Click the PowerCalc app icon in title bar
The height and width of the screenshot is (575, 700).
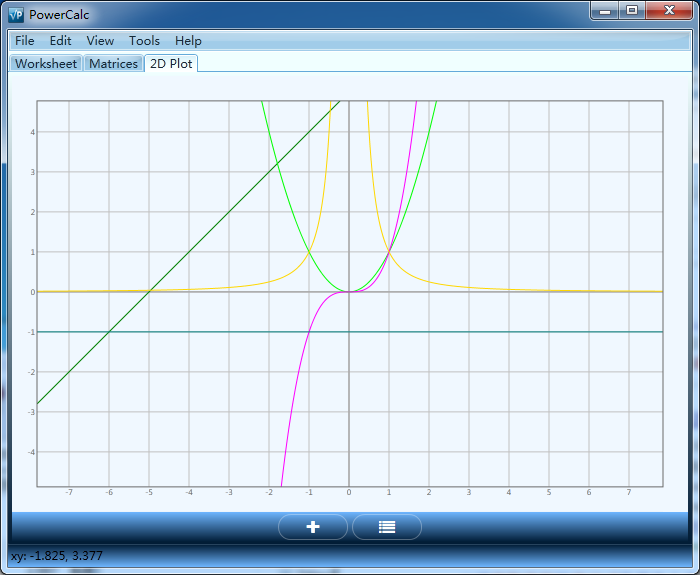tap(15, 15)
